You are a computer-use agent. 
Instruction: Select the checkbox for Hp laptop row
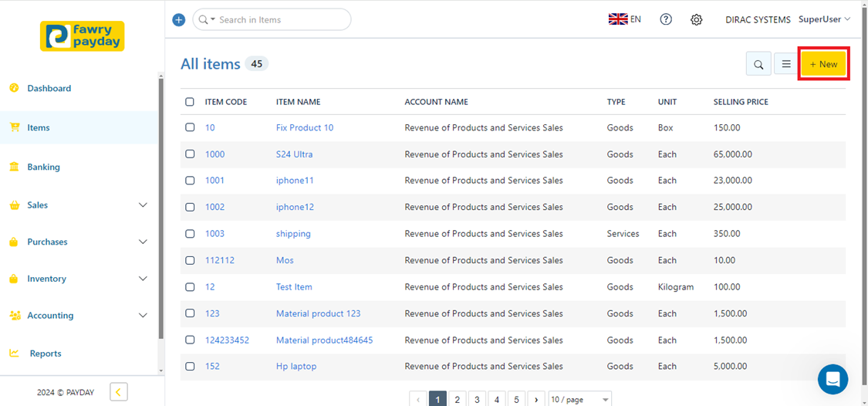coord(190,367)
